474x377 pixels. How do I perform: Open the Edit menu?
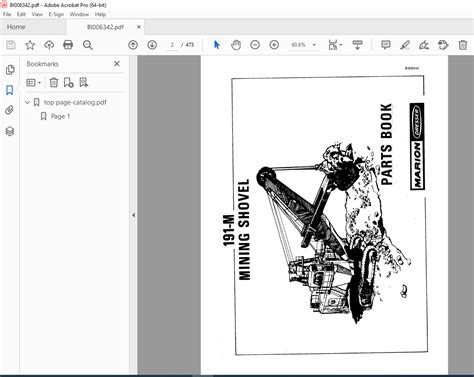[x=21, y=14]
